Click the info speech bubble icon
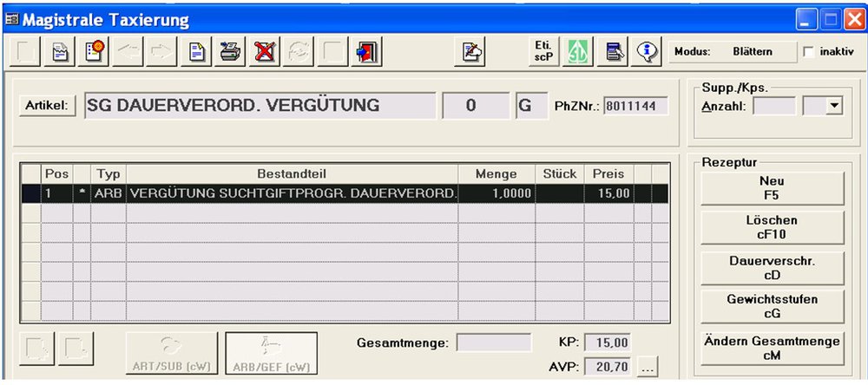Viewport: 868px width, 385px height. coord(647,52)
